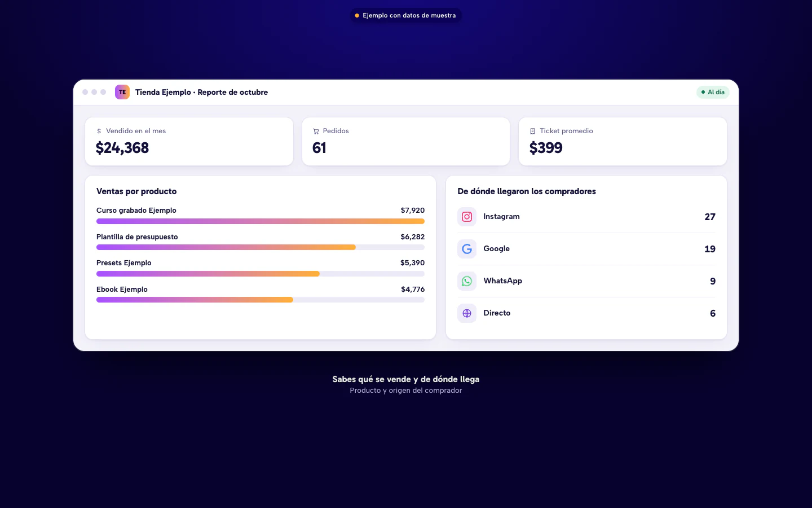
Task: Click the Google icon
Action: coord(467,249)
